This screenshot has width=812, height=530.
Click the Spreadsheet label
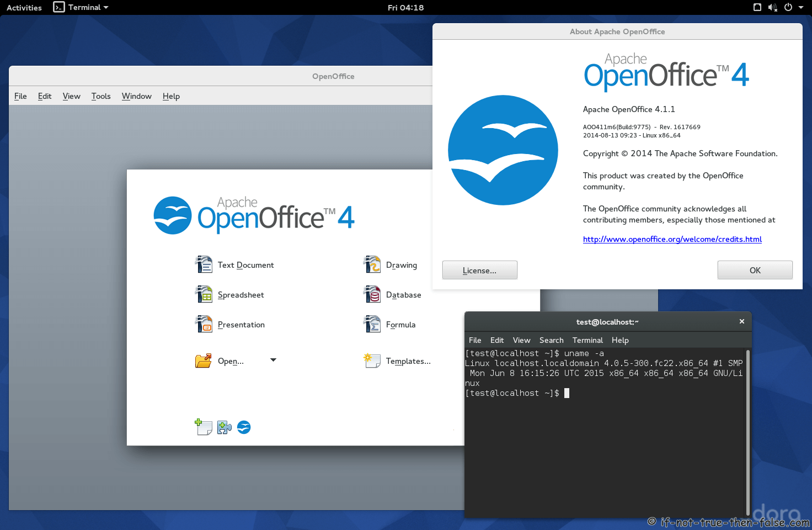[x=241, y=295]
